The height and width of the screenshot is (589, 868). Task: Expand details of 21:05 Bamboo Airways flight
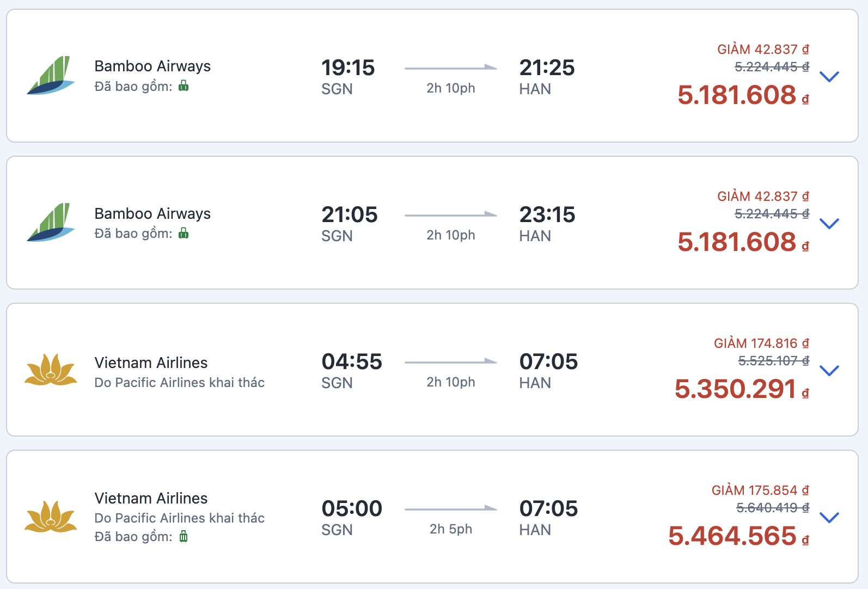[829, 223]
